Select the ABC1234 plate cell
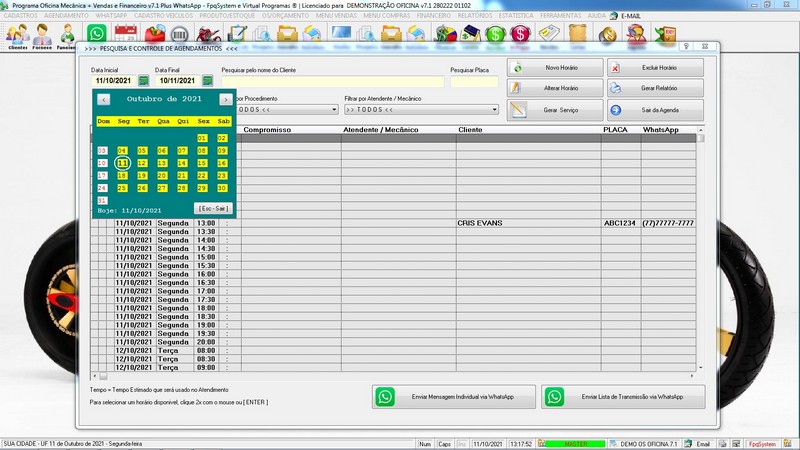Viewport: 800px width, 450px height. coord(620,223)
